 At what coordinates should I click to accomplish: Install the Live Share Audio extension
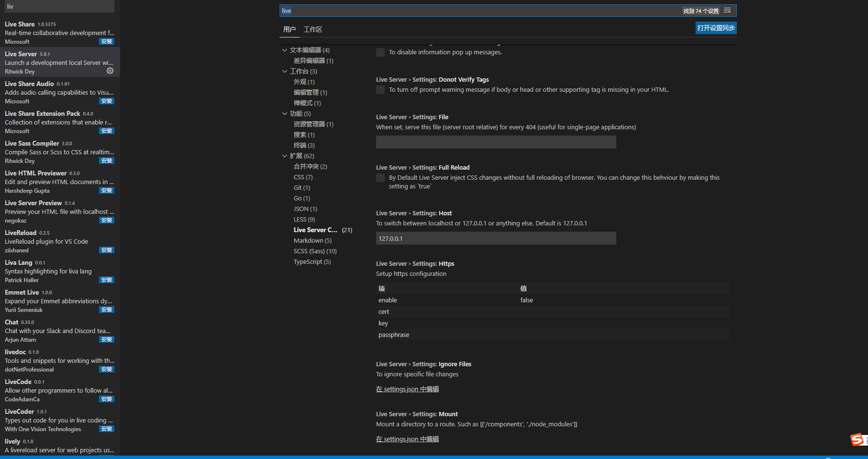pos(107,101)
